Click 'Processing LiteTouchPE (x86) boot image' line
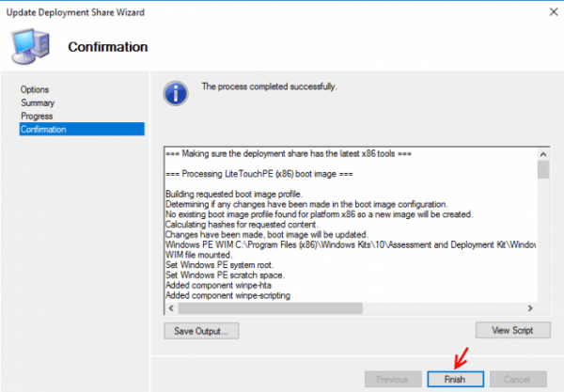 pyautogui.click(x=259, y=174)
